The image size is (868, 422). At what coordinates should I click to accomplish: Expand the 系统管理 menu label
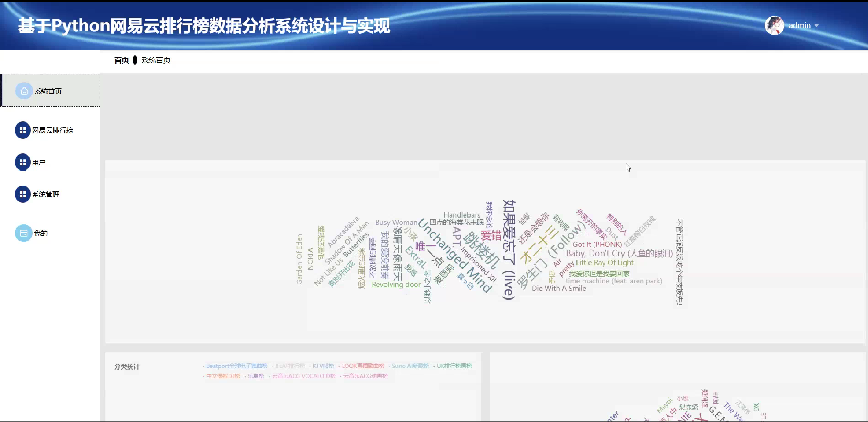pyautogui.click(x=46, y=195)
